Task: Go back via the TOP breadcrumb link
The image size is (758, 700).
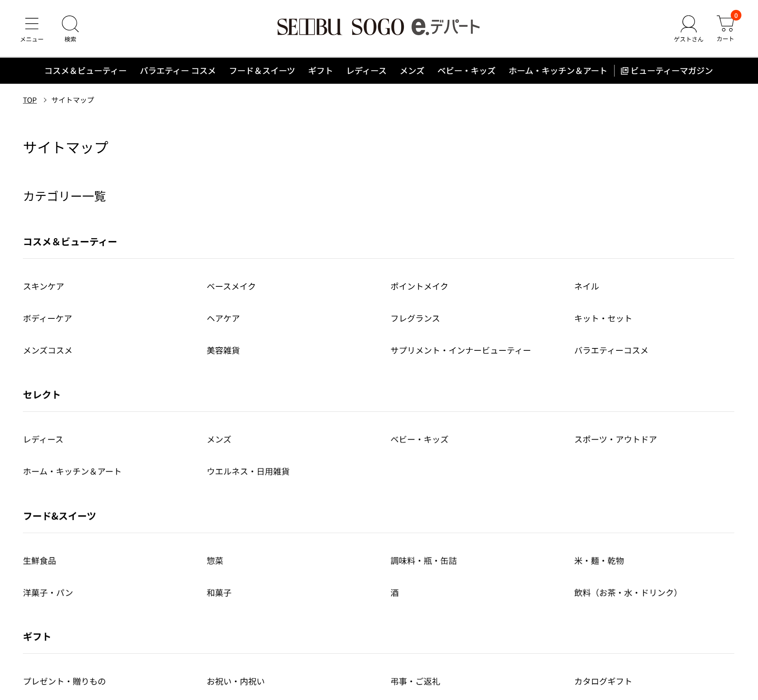Action: click(29, 100)
